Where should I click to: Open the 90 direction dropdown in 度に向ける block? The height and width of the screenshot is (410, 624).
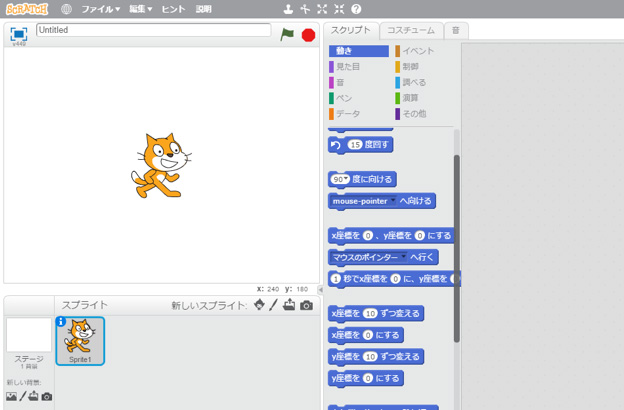pos(346,179)
